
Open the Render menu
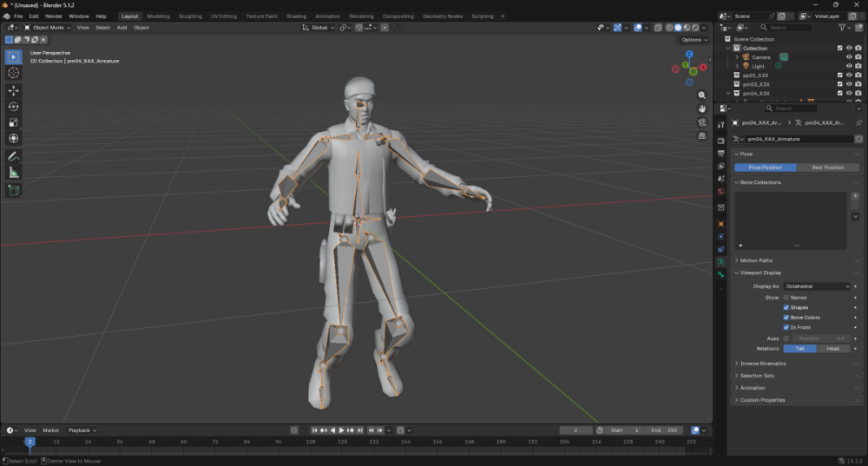54,16
